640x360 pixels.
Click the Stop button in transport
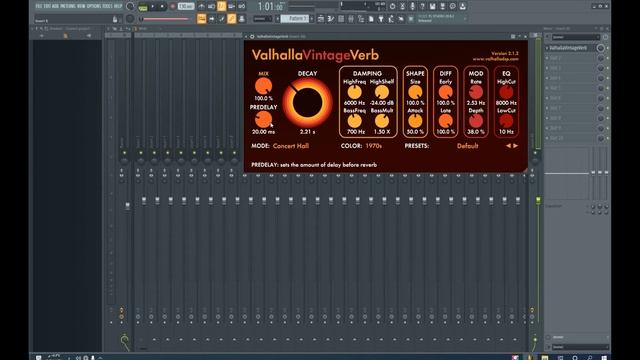[162, 7]
